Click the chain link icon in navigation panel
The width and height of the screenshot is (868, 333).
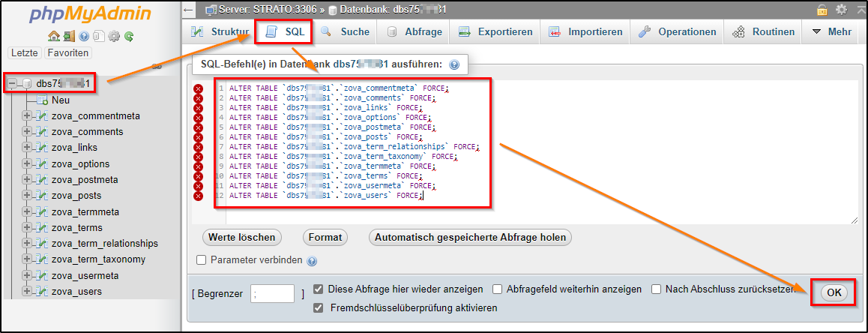tap(157, 67)
